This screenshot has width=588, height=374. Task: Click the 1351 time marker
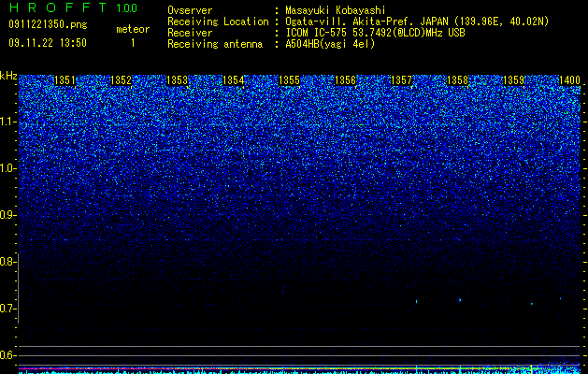(65, 80)
